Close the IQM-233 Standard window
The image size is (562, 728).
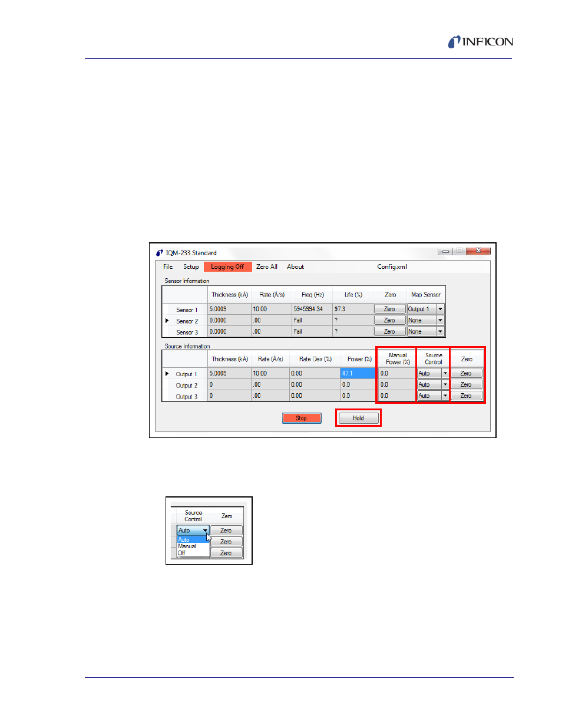[478, 251]
